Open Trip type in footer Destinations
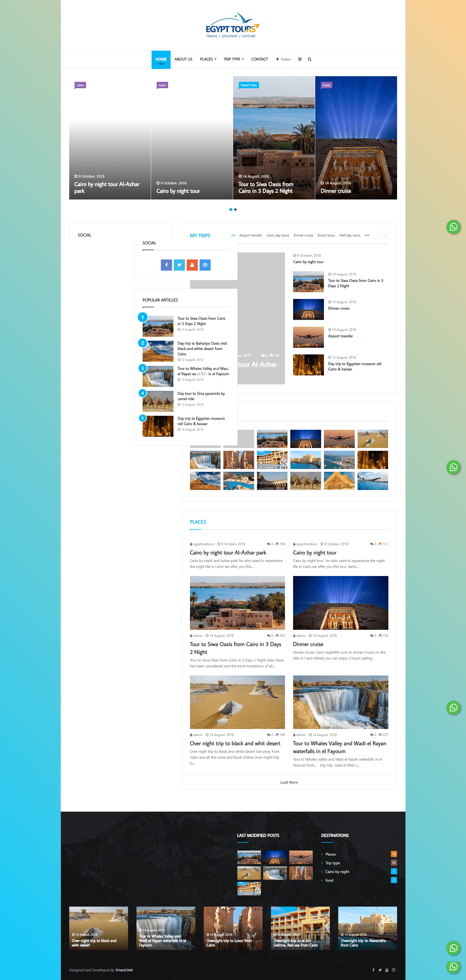This screenshot has width=466, height=980. pyautogui.click(x=332, y=863)
